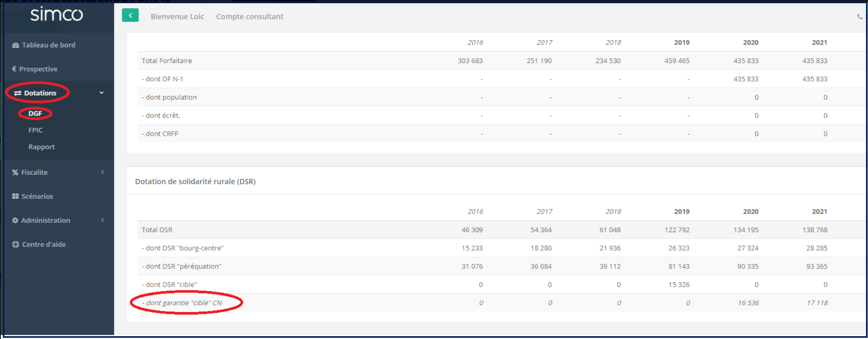Click the Tableau de bord dashboard icon

(16, 45)
